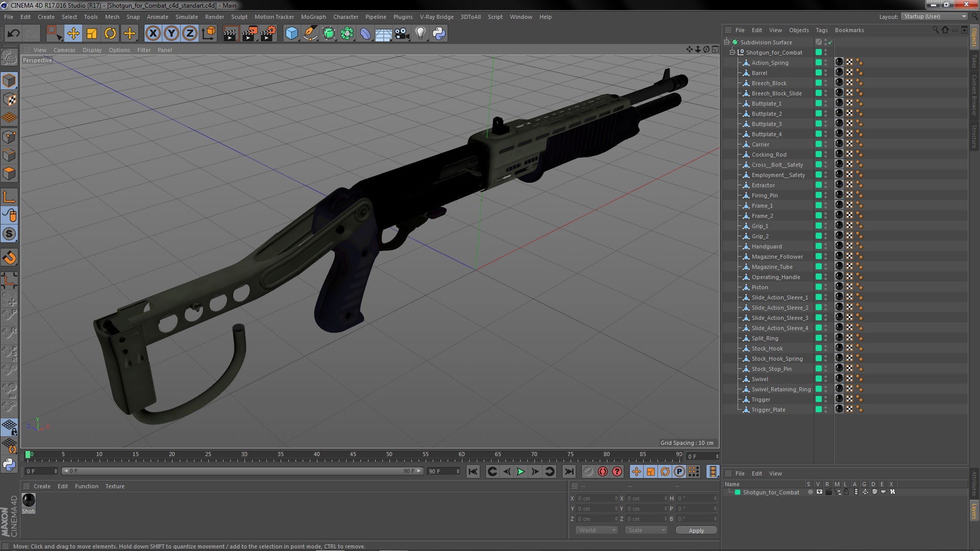Toggle Shotgun_for_Combat layer solo
The image size is (980, 551).
pyautogui.click(x=810, y=492)
